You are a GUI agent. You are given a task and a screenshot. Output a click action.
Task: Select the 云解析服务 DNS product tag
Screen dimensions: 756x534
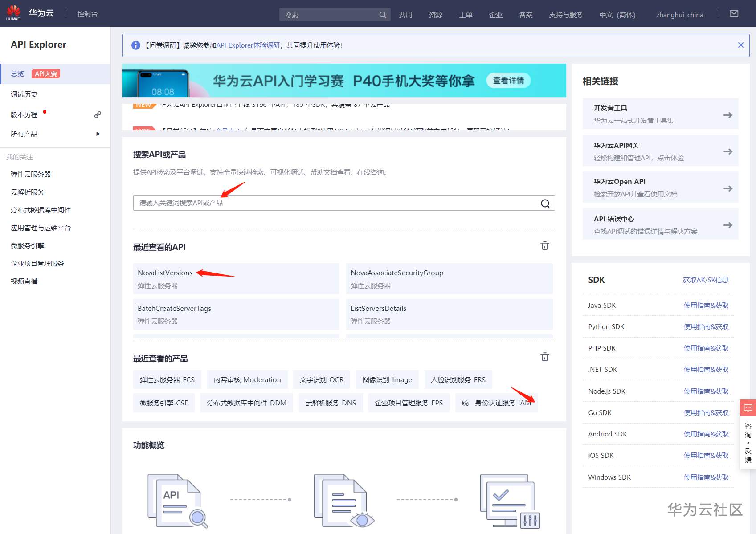click(x=331, y=403)
